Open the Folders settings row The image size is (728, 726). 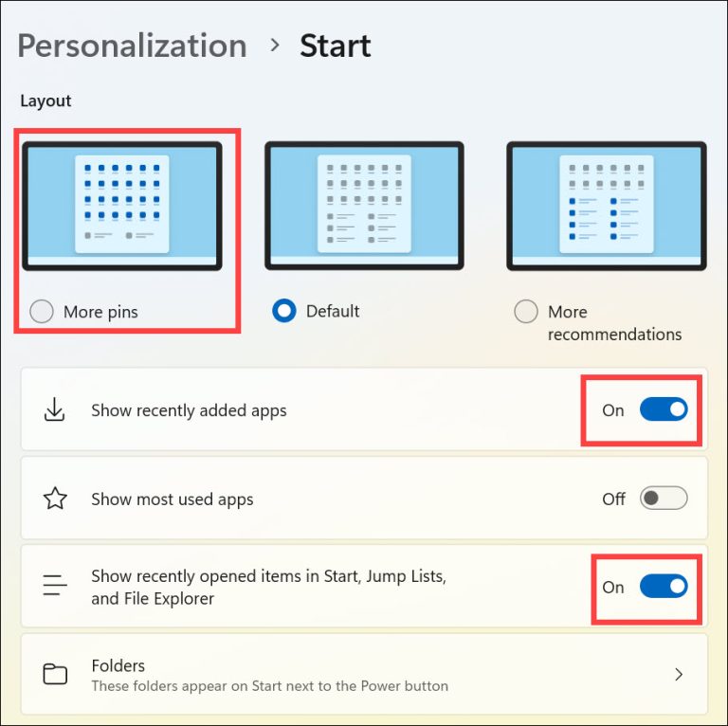point(364,674)
